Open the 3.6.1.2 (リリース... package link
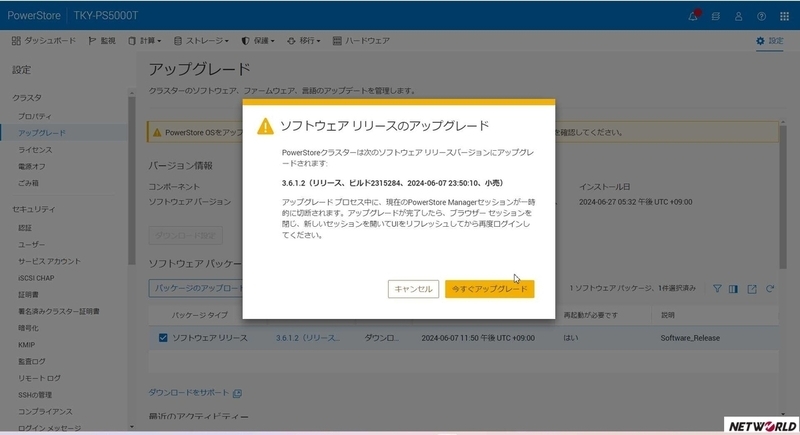Image resolution: width=800 pixels, height=435 pixels. tap(308, 338)
